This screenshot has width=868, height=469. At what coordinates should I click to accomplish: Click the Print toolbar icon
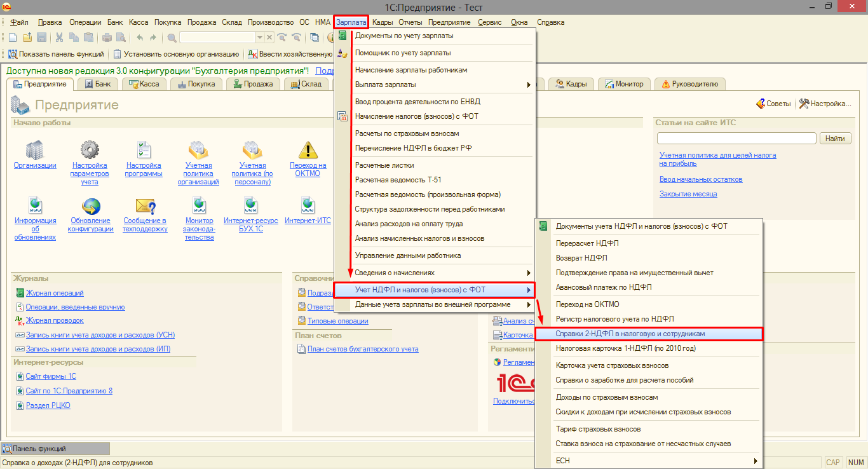[x=107, y=37]
